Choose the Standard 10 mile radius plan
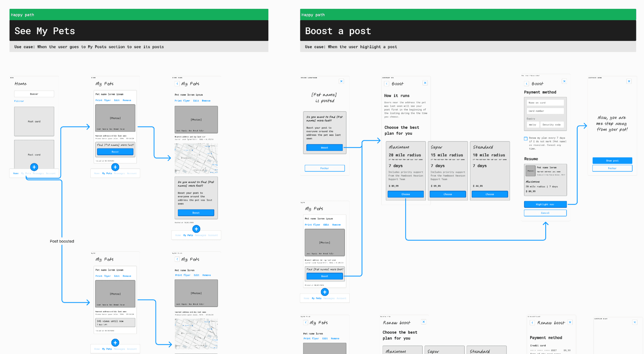 [x=489, y=194]
